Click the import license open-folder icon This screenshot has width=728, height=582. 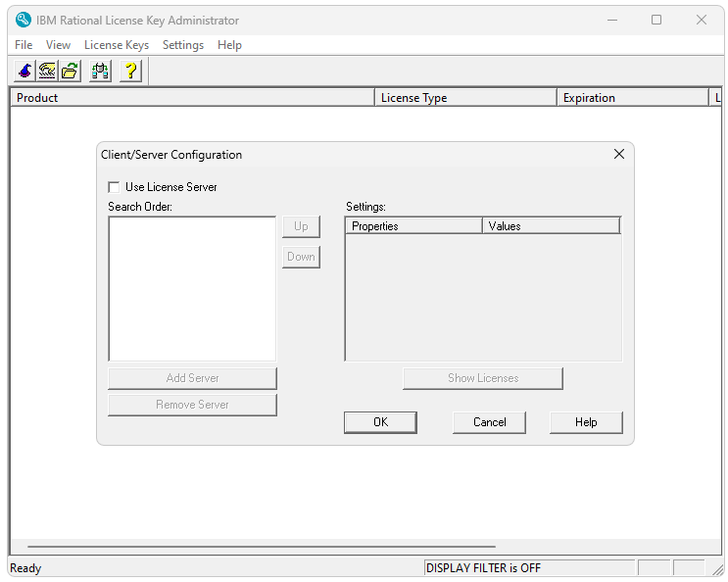(x=71, y=71)
